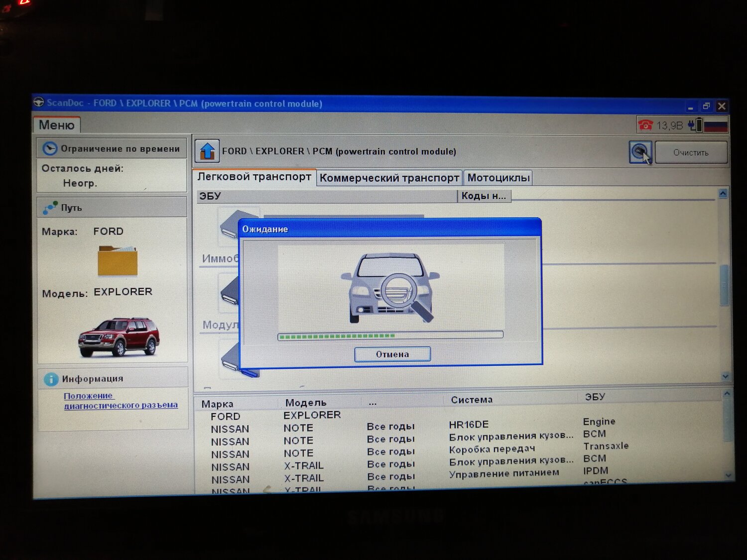The width and height of the screenshot is (747, 560).
Task: Click the down arrow of the history table scrollbar
Action: tap(728, 475)
